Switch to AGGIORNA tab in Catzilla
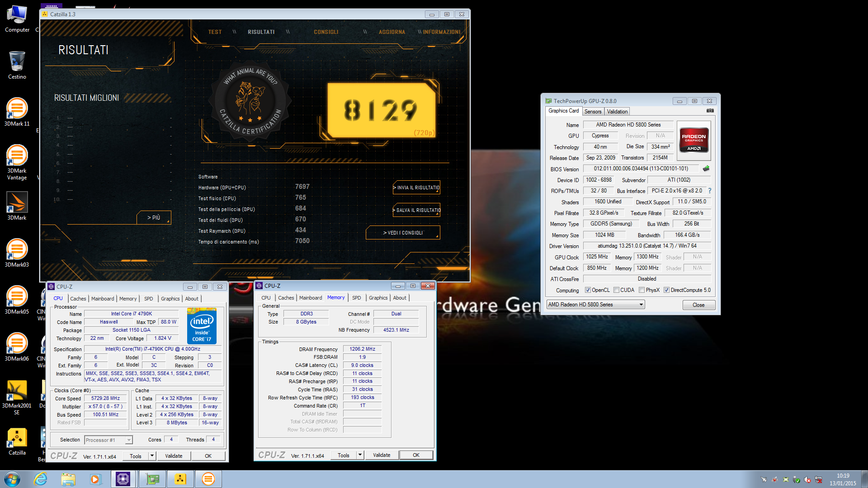 [x=392, y=32]
